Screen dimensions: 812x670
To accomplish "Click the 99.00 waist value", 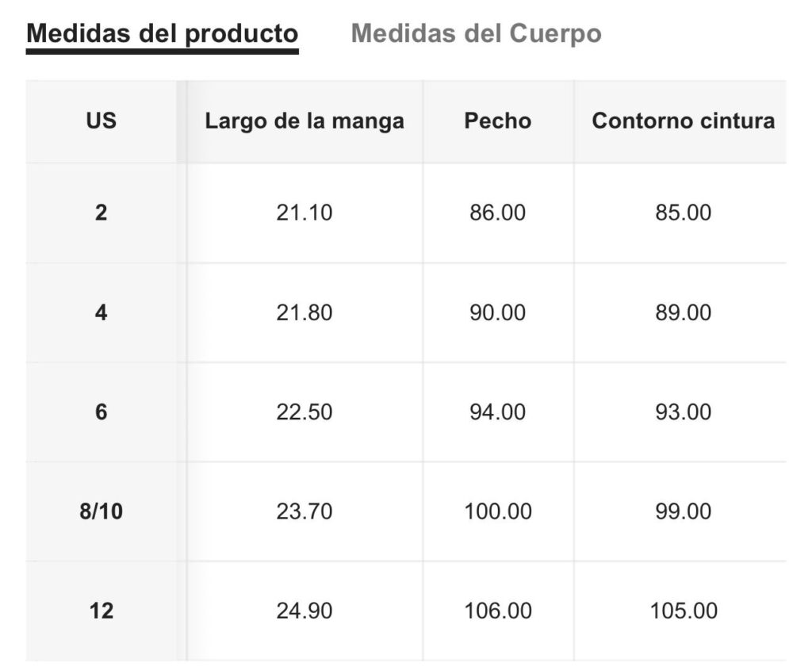I will pos(683,511).
